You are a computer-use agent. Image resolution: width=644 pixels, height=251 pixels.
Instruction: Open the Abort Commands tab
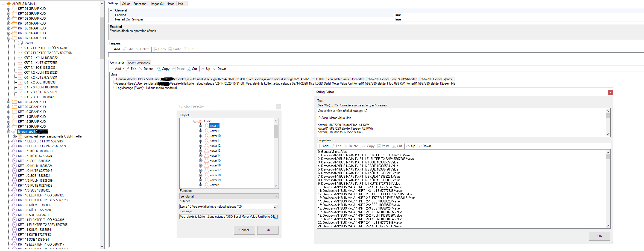[x=139, y=63]
